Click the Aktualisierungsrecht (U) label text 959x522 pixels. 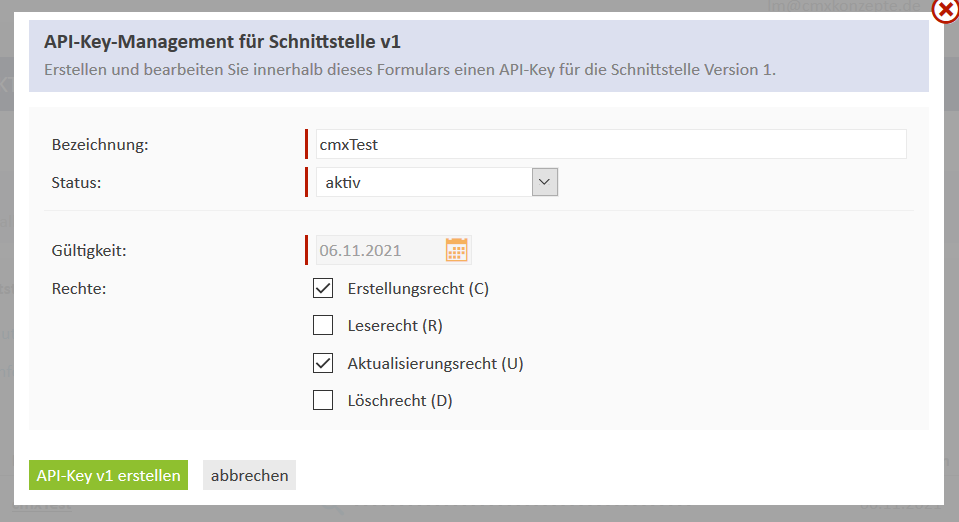[435, 363]
